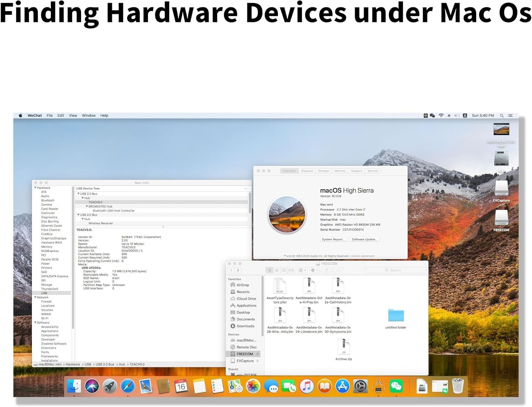532x407 pixels.
Task: Collapse the Hardware tree section
Action: click(x=35, y=188)
